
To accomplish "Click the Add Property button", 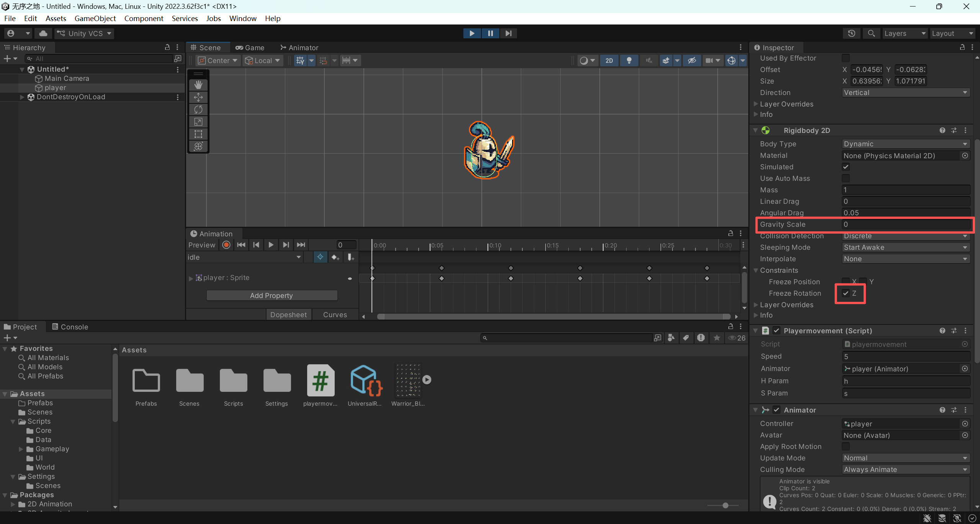I will coord(272,295).
